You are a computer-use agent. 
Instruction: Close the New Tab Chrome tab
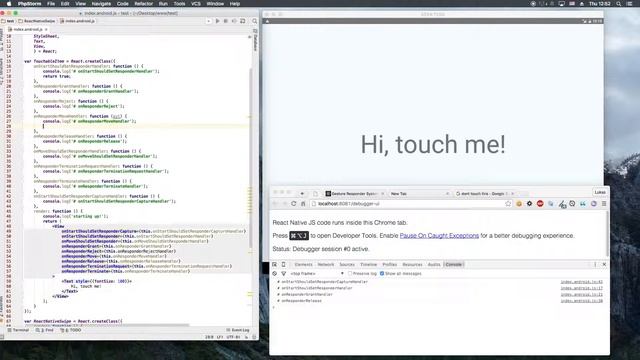point(447,193)
